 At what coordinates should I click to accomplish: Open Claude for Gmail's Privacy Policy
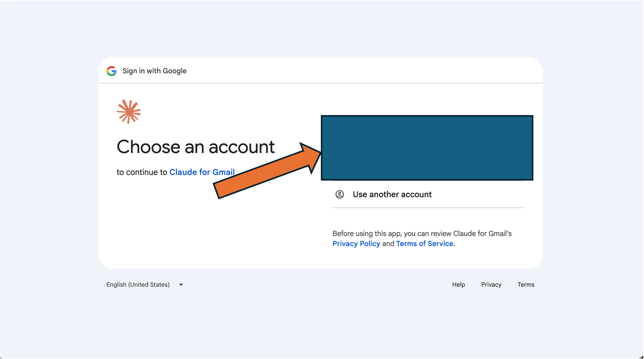(356, 244)
